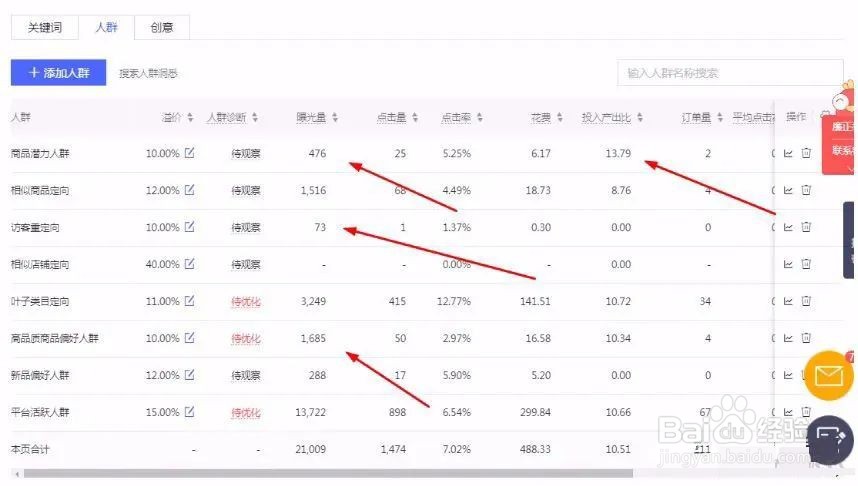View trend chart for 相似商品定向
Image resolution: width=858 pixels, height=486 pixels.
tap(788, 190)
